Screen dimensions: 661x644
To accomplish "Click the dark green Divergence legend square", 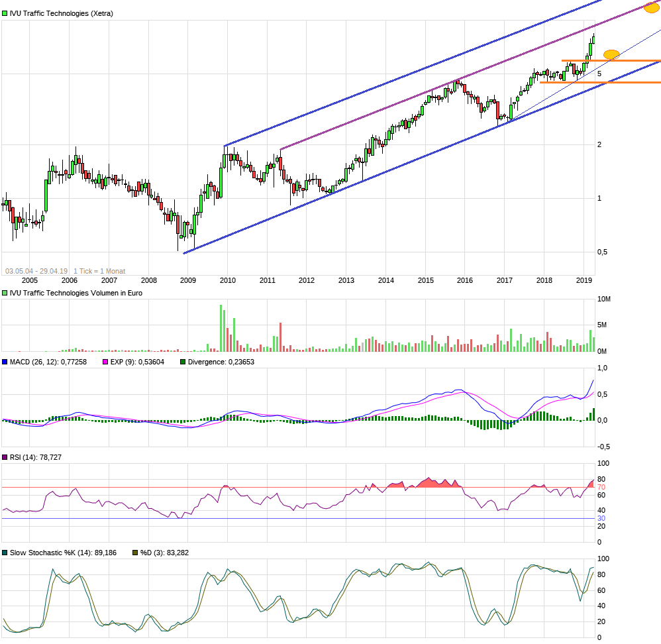I will (x=183, y=362).
